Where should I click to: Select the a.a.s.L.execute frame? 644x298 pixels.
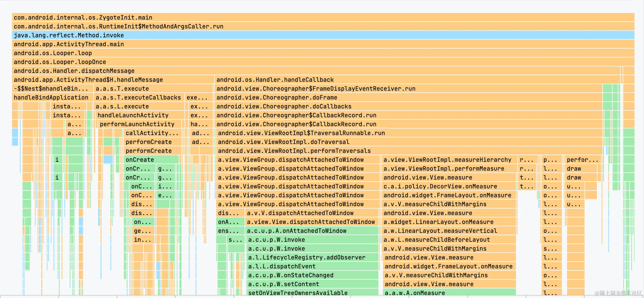[139, 106]
